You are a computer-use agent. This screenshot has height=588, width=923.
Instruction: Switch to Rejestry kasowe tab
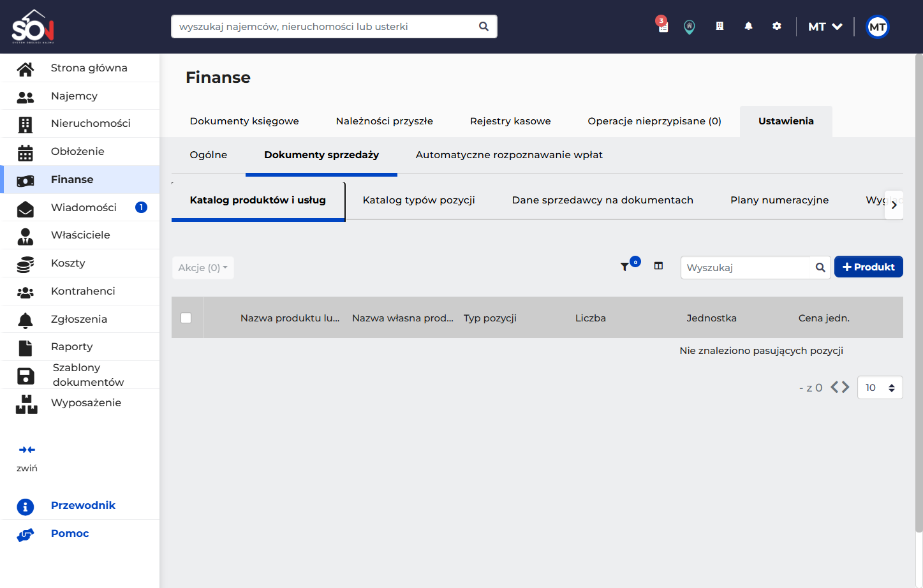click(510, 121)
